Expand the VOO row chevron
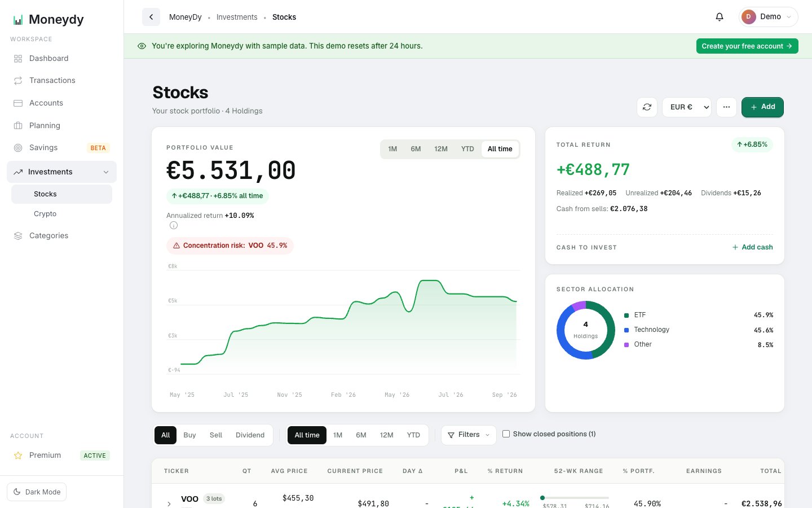This screenshot has height=508, width=812. (x=169, y=503)
